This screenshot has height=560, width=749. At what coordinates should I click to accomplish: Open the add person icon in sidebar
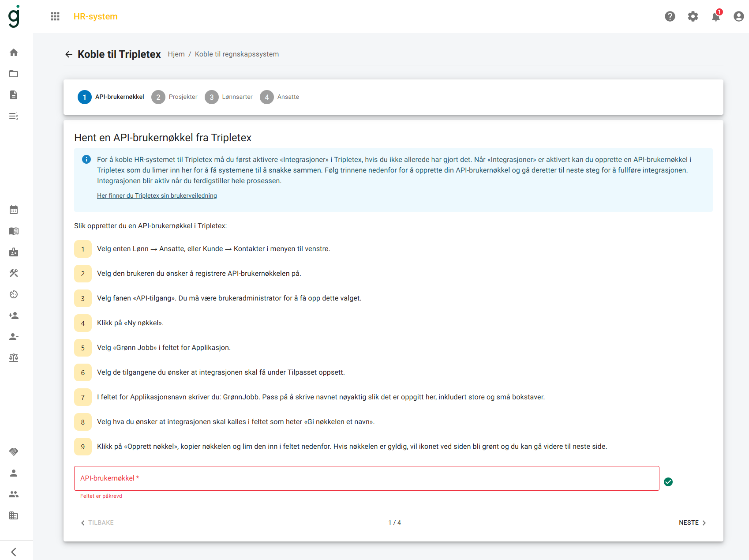pos(14,316)
